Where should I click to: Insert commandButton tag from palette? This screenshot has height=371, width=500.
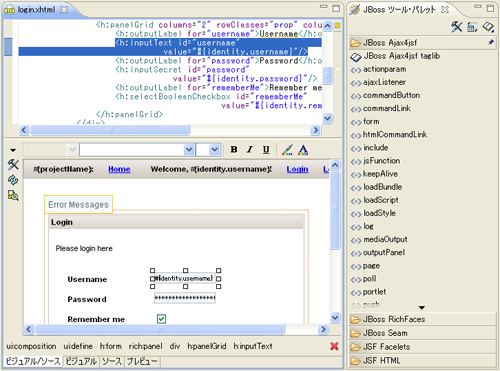click(385, 95)
